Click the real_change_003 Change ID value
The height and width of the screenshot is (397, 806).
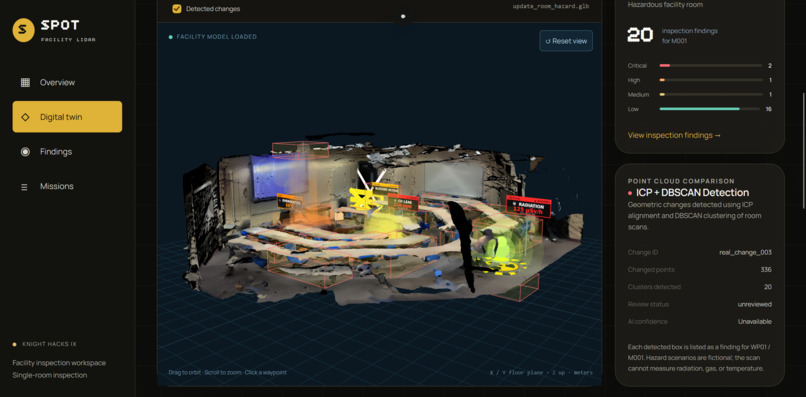[x=745, y=252]
